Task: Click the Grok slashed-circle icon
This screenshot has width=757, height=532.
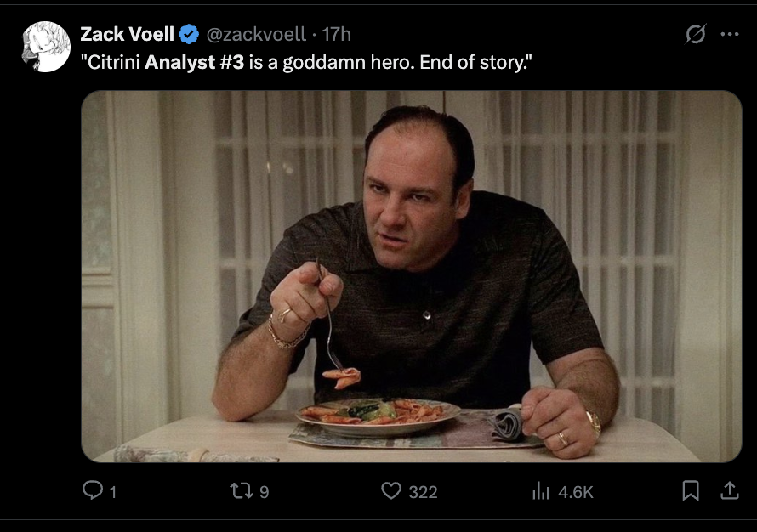Action: 695,35
